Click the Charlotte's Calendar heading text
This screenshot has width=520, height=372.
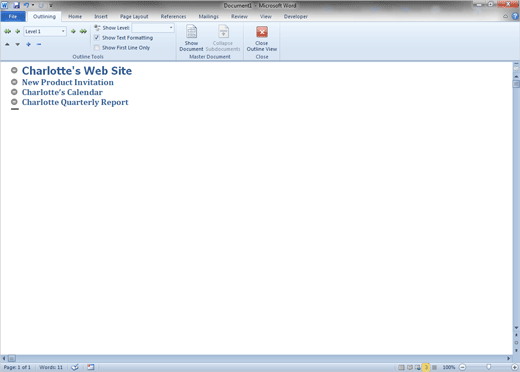coord(62,92)
